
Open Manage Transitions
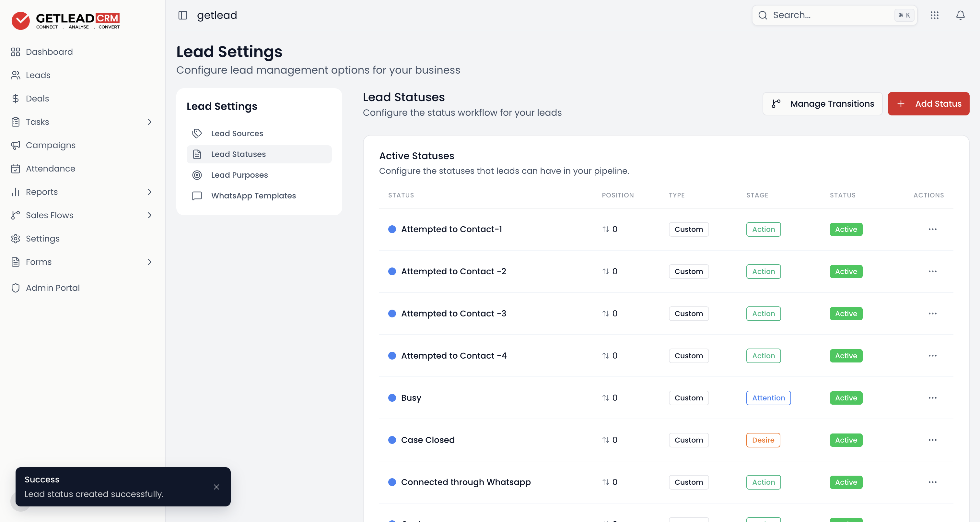(822, 103)
